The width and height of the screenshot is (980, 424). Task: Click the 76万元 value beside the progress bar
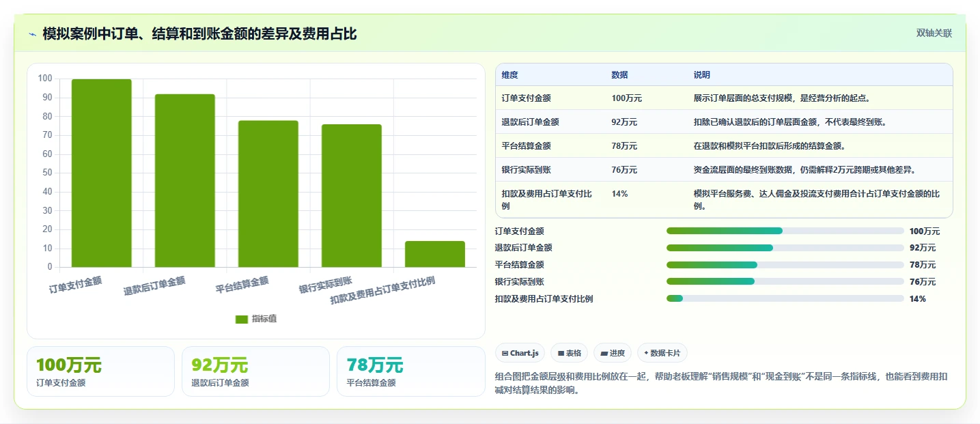click(x=923, y=282)
